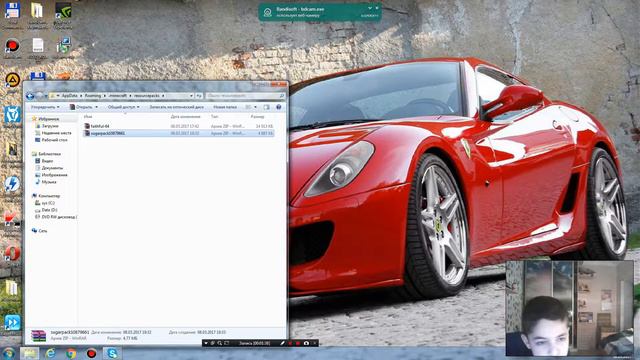Open the view options dropdown arrow
The height and width of the screenshot is (360, 640).
coord(256,107)
